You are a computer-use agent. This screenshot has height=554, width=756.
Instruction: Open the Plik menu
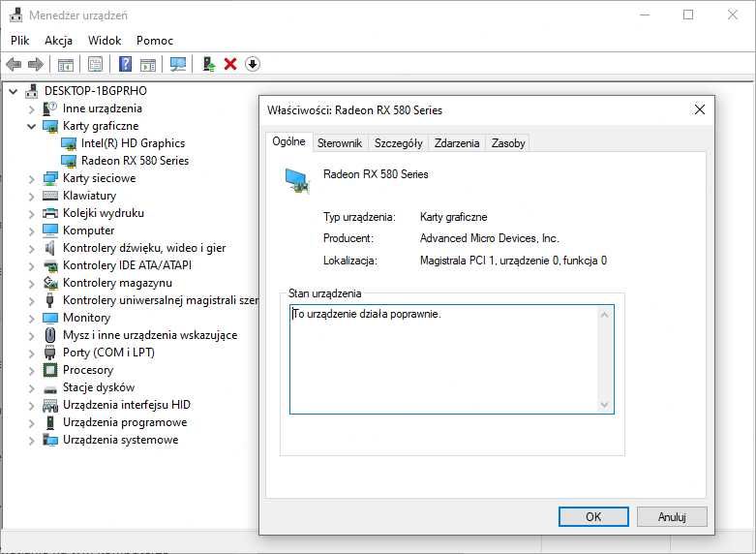coord(20,41)
